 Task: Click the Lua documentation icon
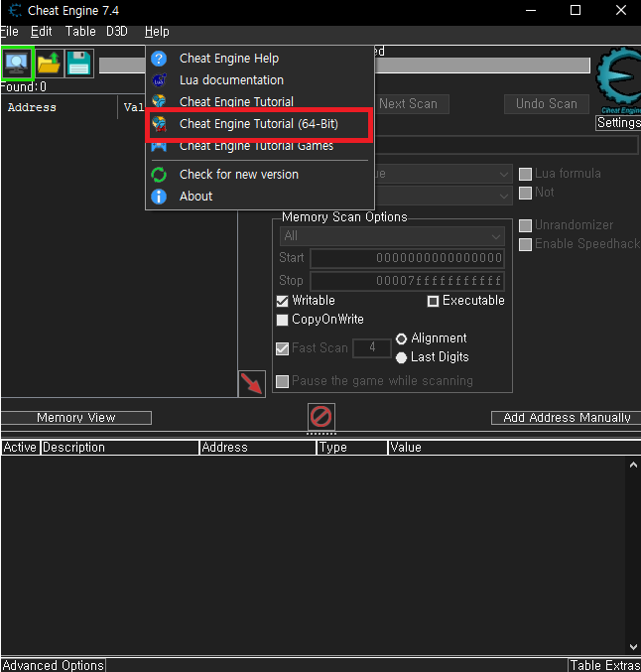pyautogui.click(x=159, y=80)
